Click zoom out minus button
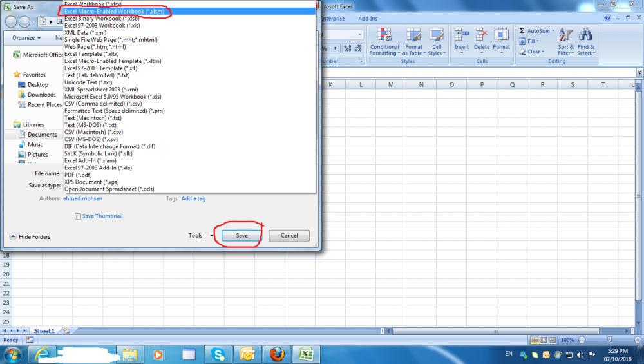Screen dimensions: 644x364 tap(582, 340)
